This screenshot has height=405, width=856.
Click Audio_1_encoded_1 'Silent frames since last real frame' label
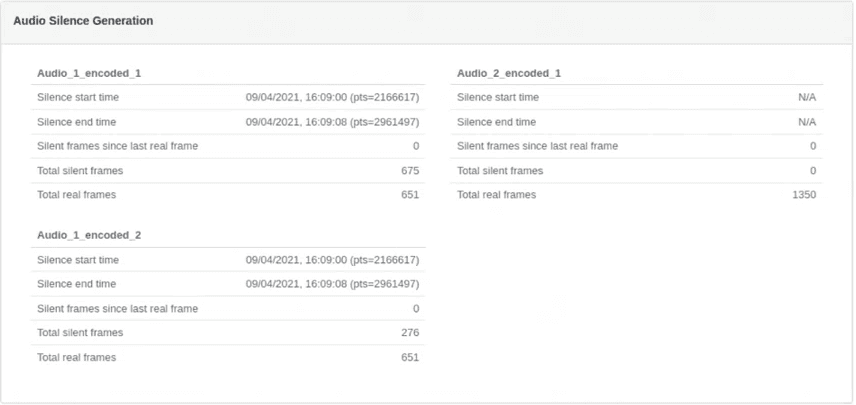[117, 146]
